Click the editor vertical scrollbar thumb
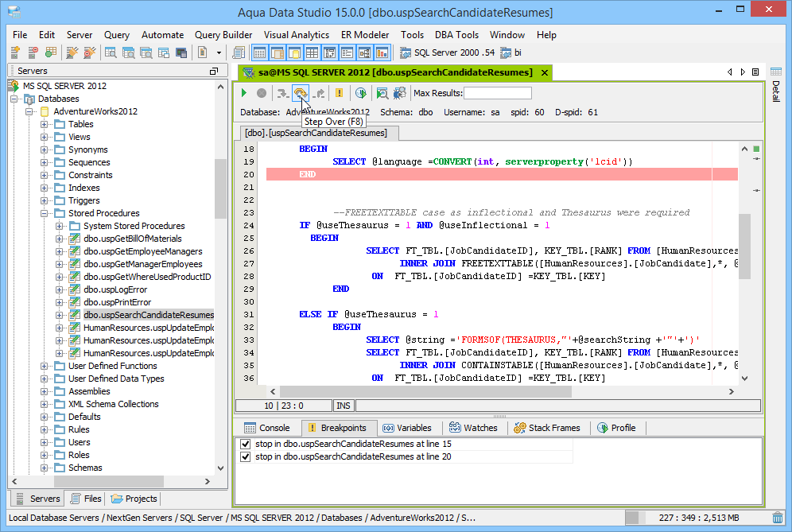This screenshot has width=792, height=532. point(744,247)
